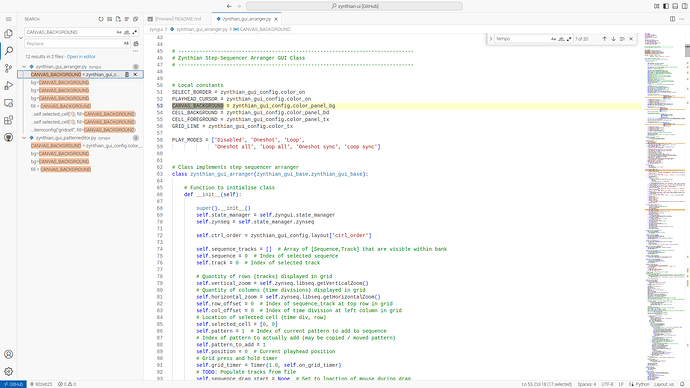
Task: Refresh the search results
Action: point(101,19)
